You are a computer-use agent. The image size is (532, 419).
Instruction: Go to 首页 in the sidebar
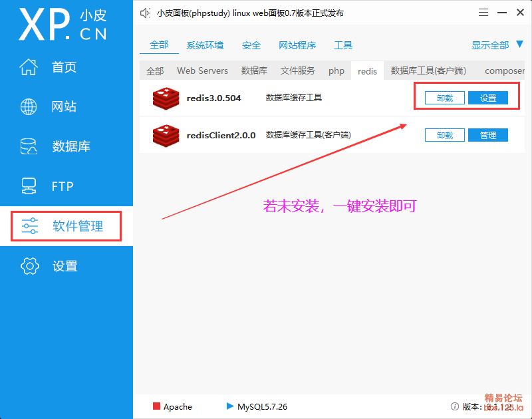(64, 67)
